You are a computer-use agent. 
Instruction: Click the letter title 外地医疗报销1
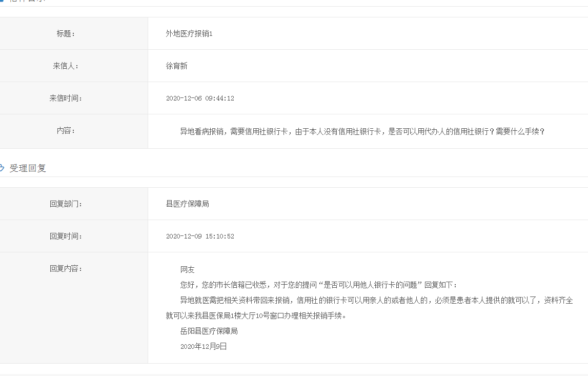[189, 34]
